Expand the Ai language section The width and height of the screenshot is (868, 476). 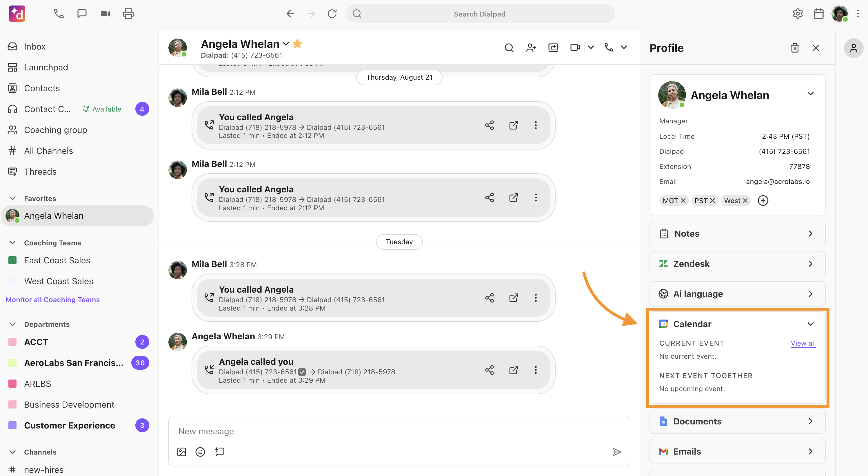[x=737, y=294]
